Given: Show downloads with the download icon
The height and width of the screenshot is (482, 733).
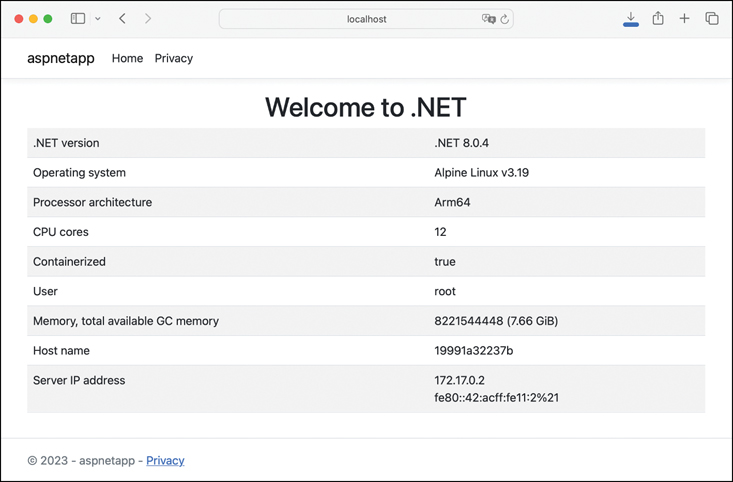Looking at the screenshot, I should pyautogui.click(x=631, y=19).
